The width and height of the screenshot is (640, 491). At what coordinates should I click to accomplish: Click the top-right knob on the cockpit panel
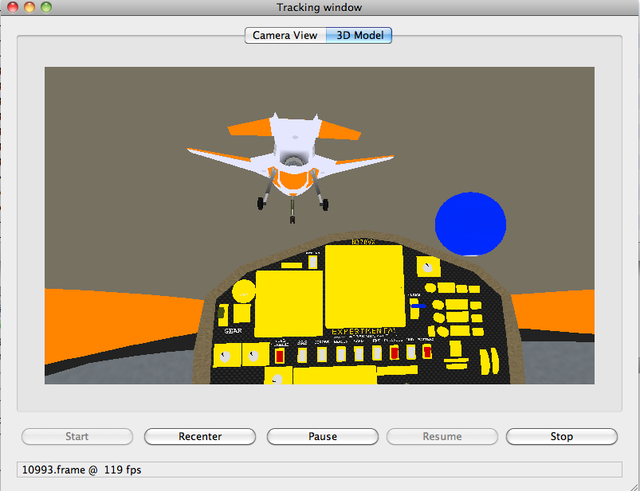click(429, 267)
